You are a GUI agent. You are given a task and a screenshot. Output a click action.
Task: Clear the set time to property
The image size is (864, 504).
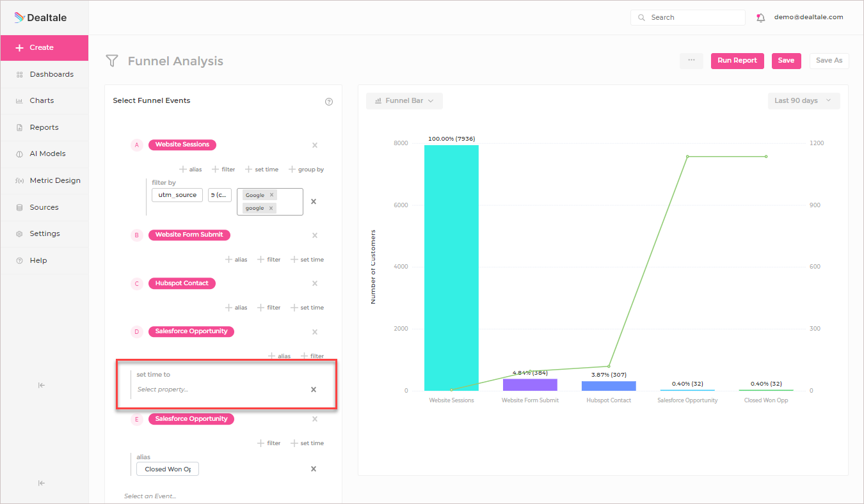(314, 390)
